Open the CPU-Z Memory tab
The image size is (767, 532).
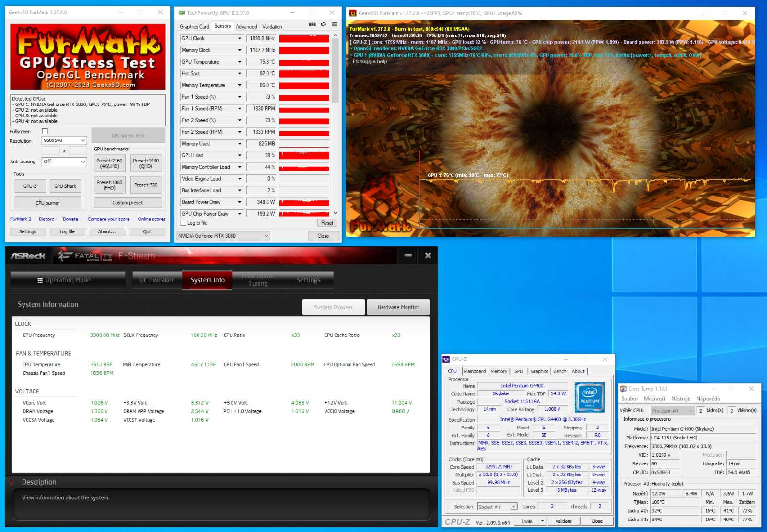click(x=499, y=371)
